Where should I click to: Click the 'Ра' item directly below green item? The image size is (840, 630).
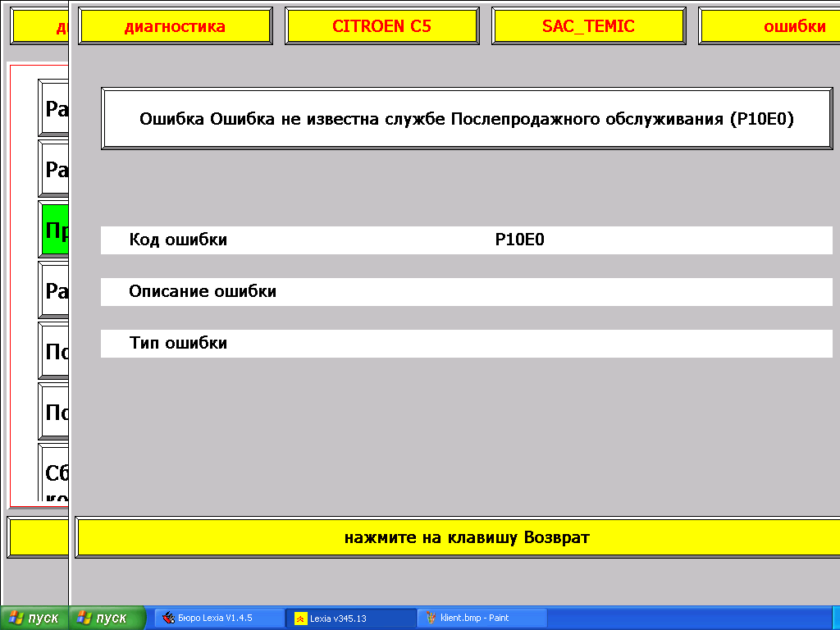[55, 290]
